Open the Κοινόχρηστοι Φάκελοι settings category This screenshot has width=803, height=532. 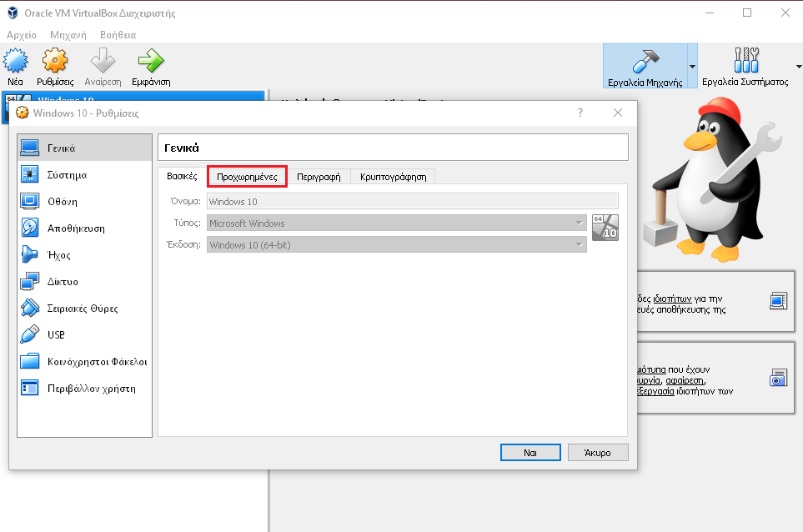point(84,362)
